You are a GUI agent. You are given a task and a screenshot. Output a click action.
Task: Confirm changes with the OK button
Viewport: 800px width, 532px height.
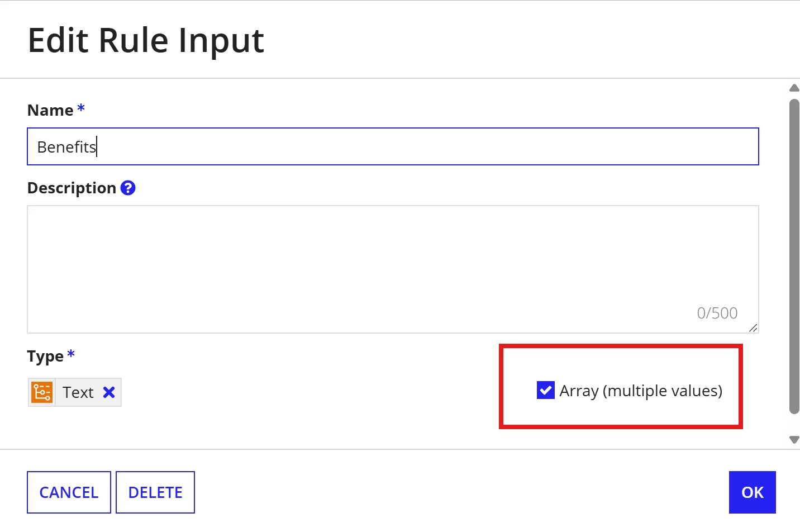tap(752, 492)
